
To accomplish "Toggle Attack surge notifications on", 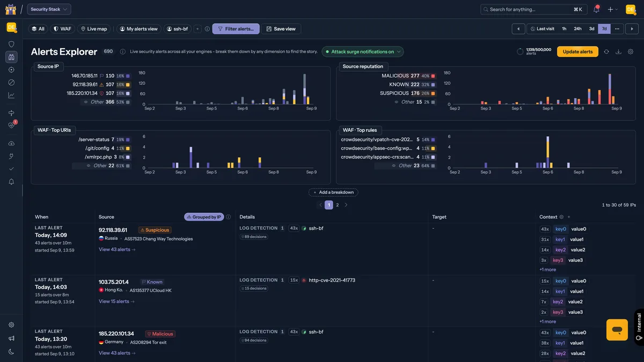I will click(x=363, y=52).
